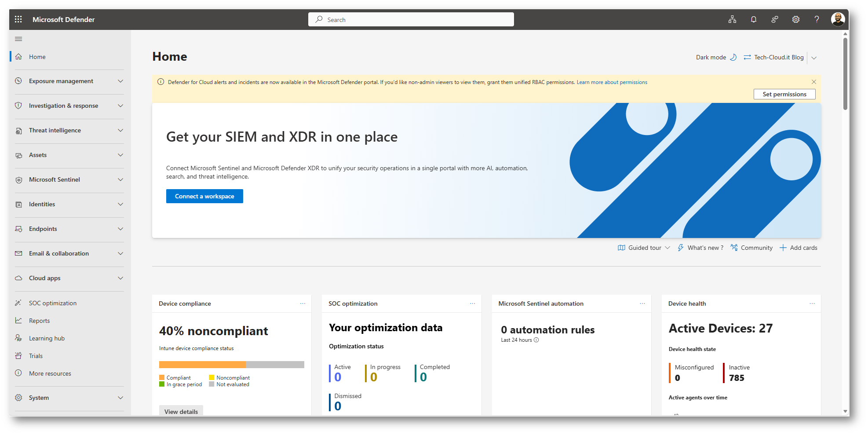Viewport: 868px width, 435px height.
Task: Open the app launcher waffle icon
Action: (18, 19)
